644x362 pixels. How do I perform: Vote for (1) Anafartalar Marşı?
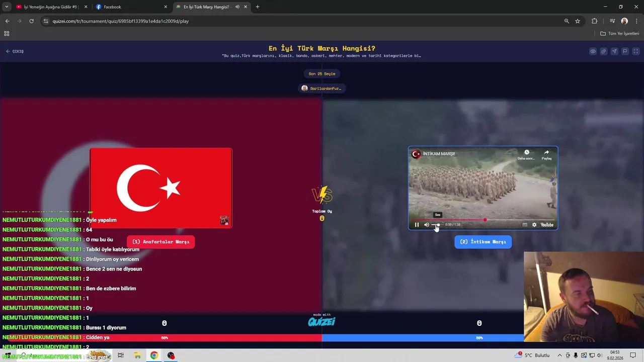point(160,242)
